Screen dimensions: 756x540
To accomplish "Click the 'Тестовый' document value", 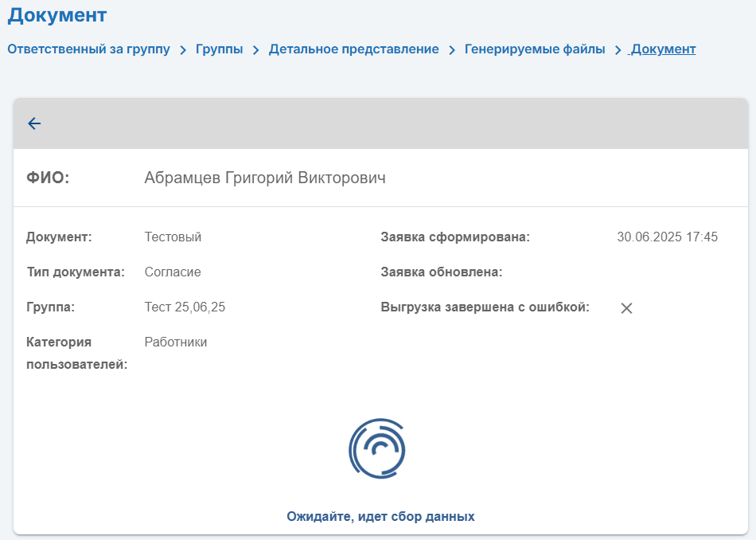I will (173, 237).
